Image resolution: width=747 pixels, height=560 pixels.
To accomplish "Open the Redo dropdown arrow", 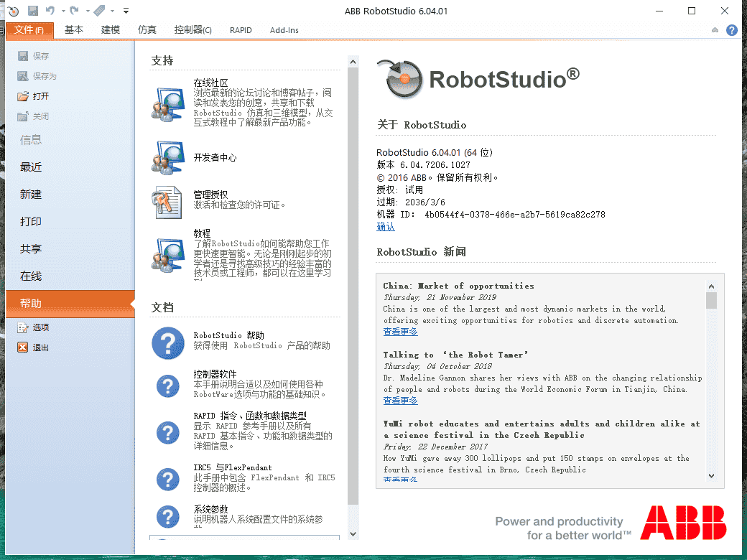I will coord(88,10).
